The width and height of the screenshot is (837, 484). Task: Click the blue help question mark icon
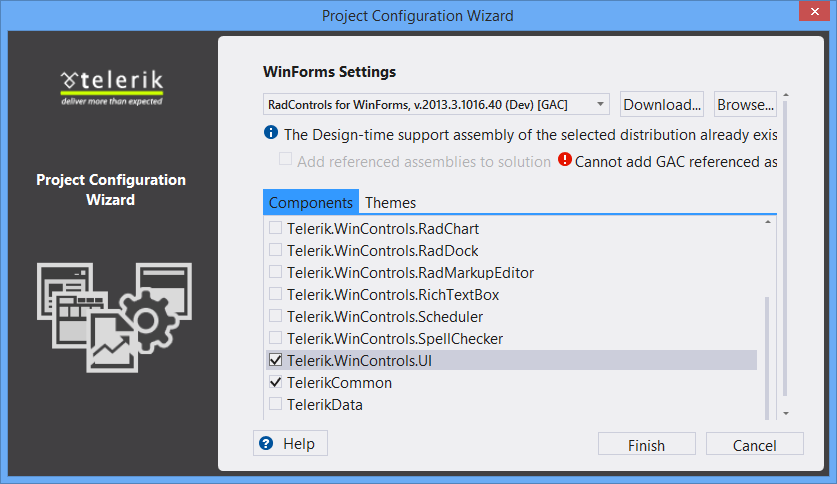[x=266, y=443]
